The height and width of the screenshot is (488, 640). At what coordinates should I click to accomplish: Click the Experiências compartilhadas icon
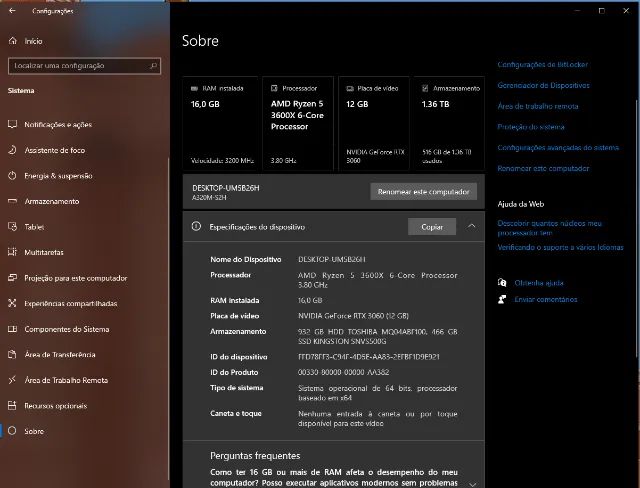click(x=13, y=303)
